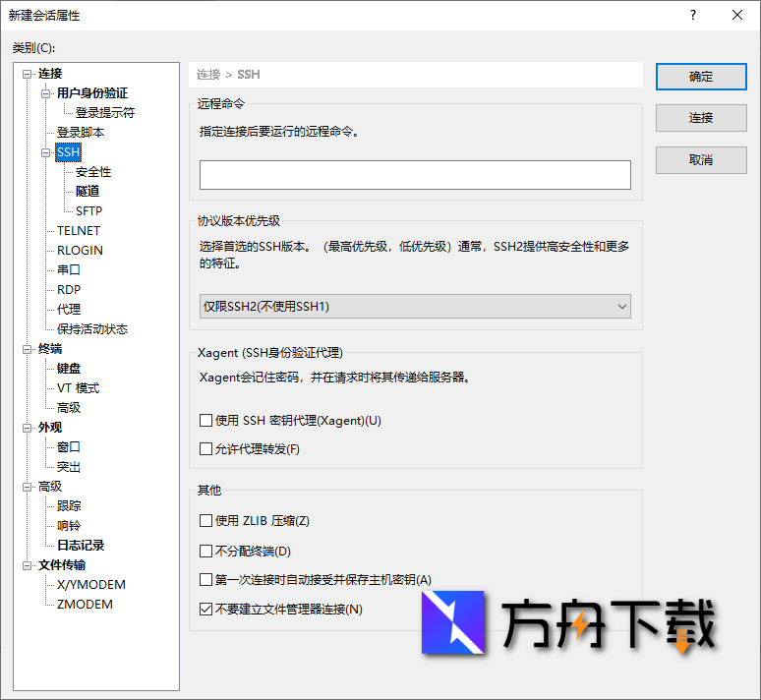The image size is (761, 700).
Task: Select SSH tree item
Action: click(x=69, y=152)
